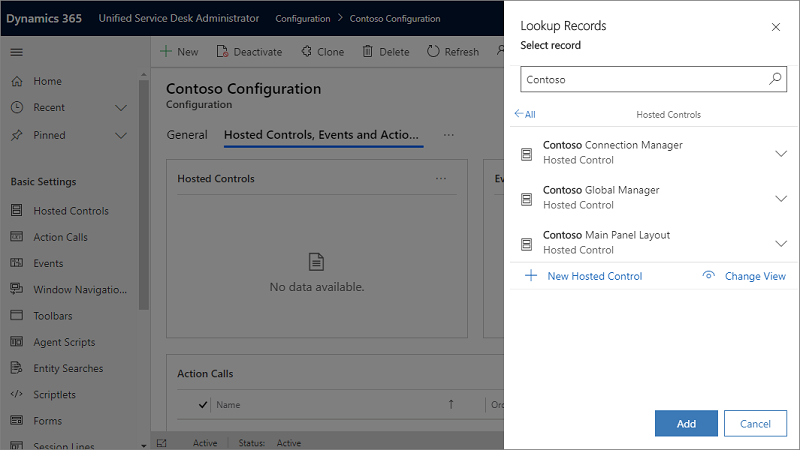Click Dynamics 365 brand label
The height and width of the screenshot is (450, 800).
click(x=44, y=18)
